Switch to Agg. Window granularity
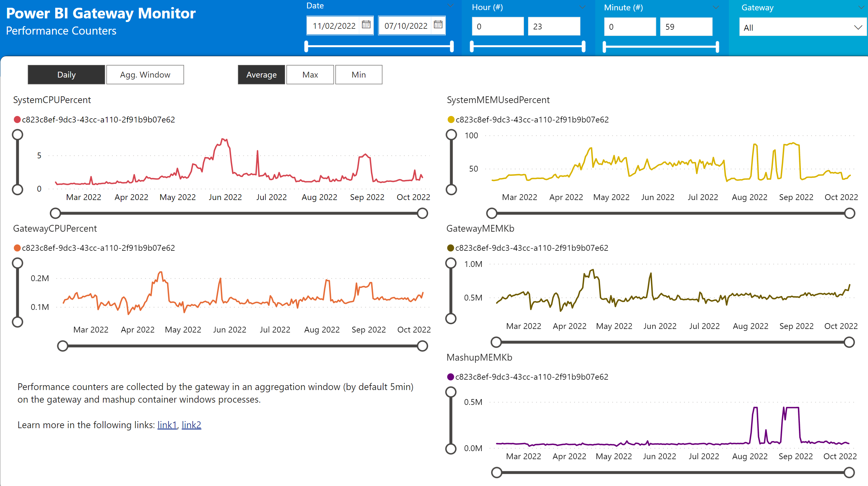 (x=145, y=75)
